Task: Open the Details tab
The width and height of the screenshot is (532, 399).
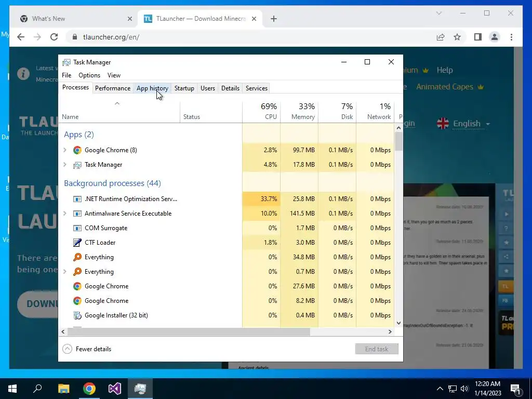Action: click(230, 88)
